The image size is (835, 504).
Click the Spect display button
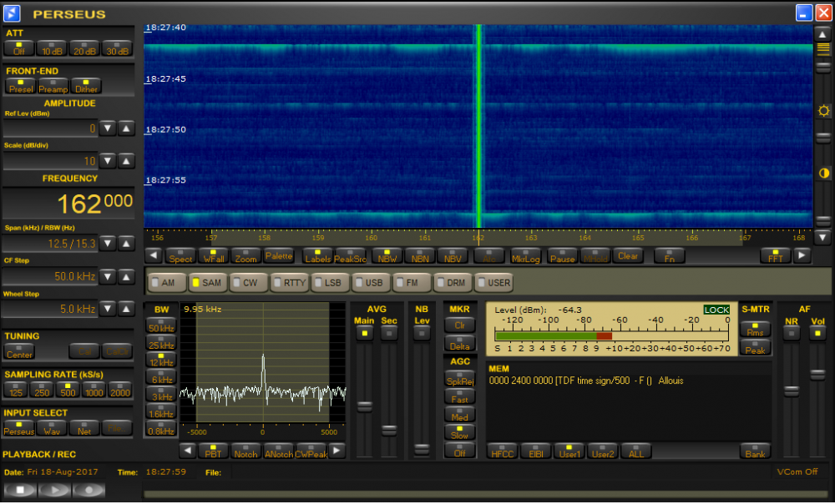point(180,256)
